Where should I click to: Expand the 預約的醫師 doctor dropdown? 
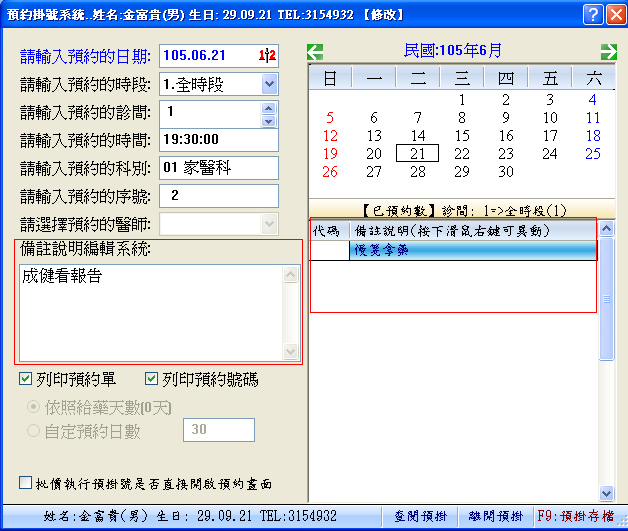tap(268, 224)
